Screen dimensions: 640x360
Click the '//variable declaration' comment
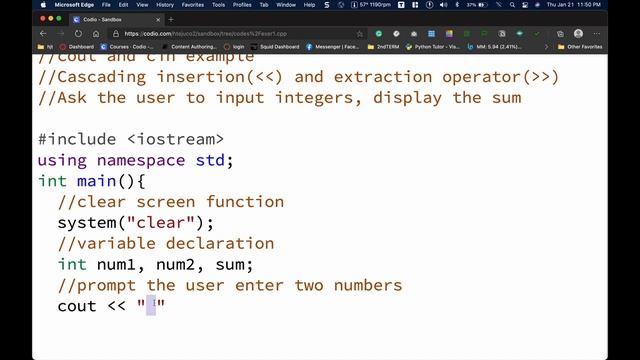(166, 244)
